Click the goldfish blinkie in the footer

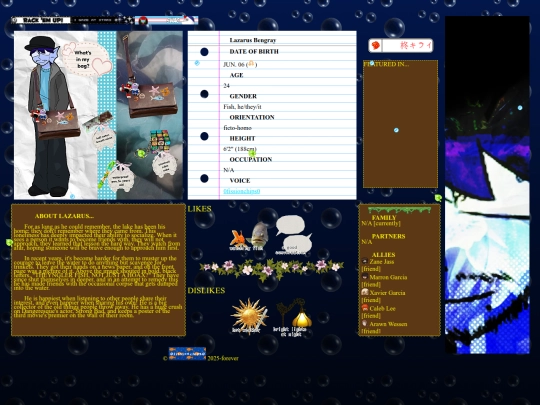187,354
